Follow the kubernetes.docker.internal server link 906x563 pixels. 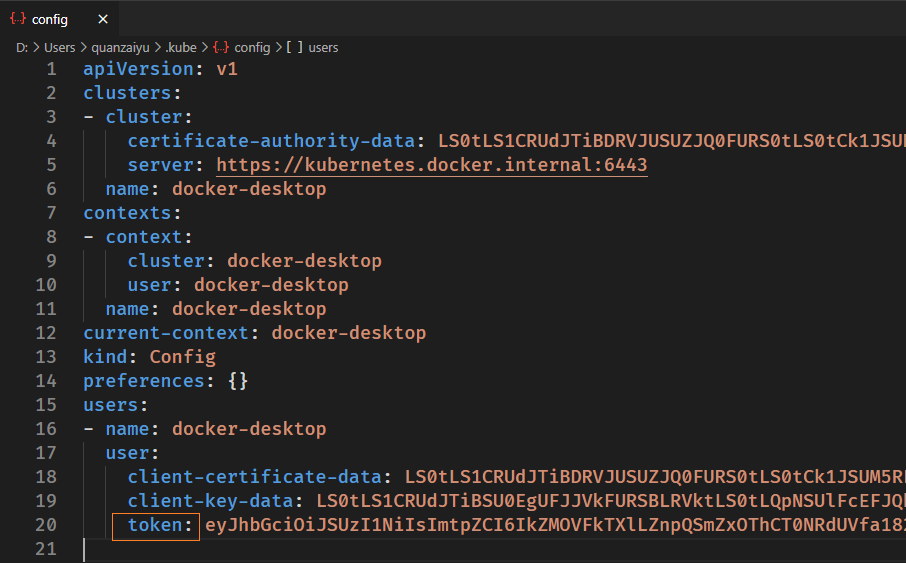pos(432,165)
